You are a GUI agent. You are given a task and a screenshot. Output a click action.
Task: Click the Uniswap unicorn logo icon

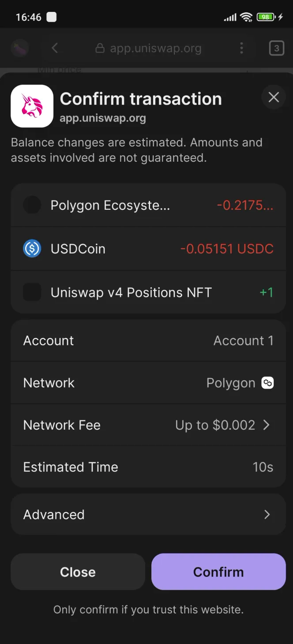tap(32, 106)
